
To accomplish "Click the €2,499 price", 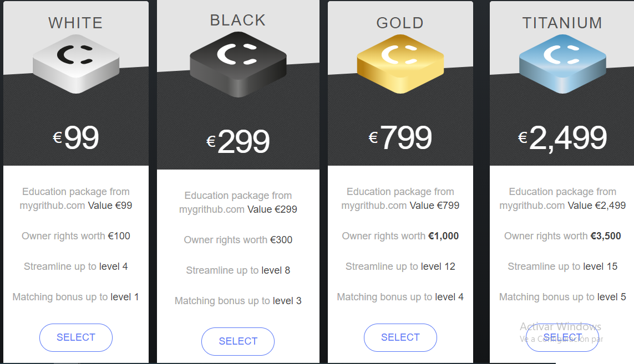I will click(x=562, y=138).
